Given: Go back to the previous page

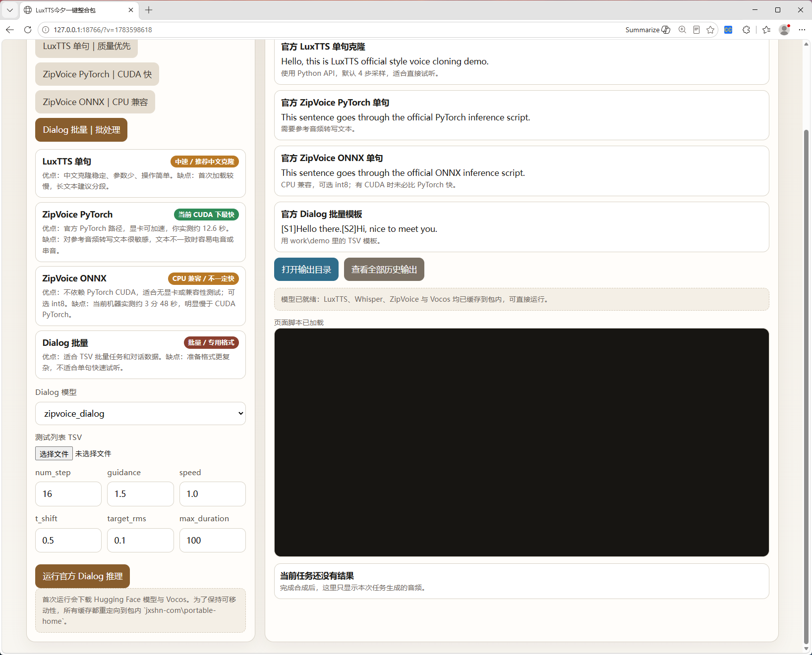Looking at the screenshot, I should (x=10, y=30).
